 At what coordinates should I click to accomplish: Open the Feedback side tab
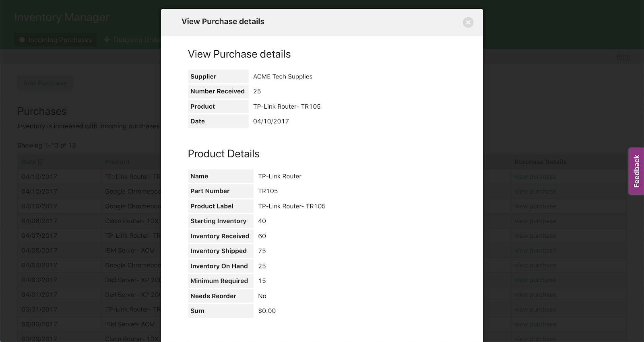[x=636, y=171]
